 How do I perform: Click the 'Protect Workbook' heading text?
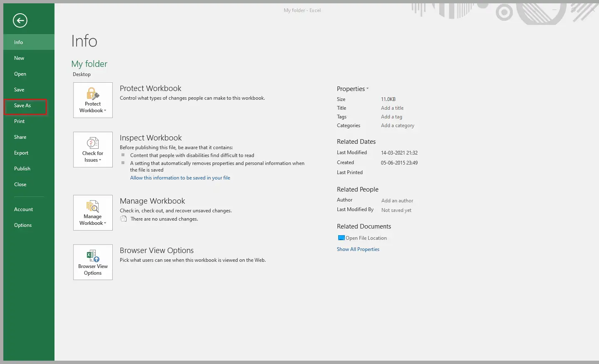(x=151, y=88)
